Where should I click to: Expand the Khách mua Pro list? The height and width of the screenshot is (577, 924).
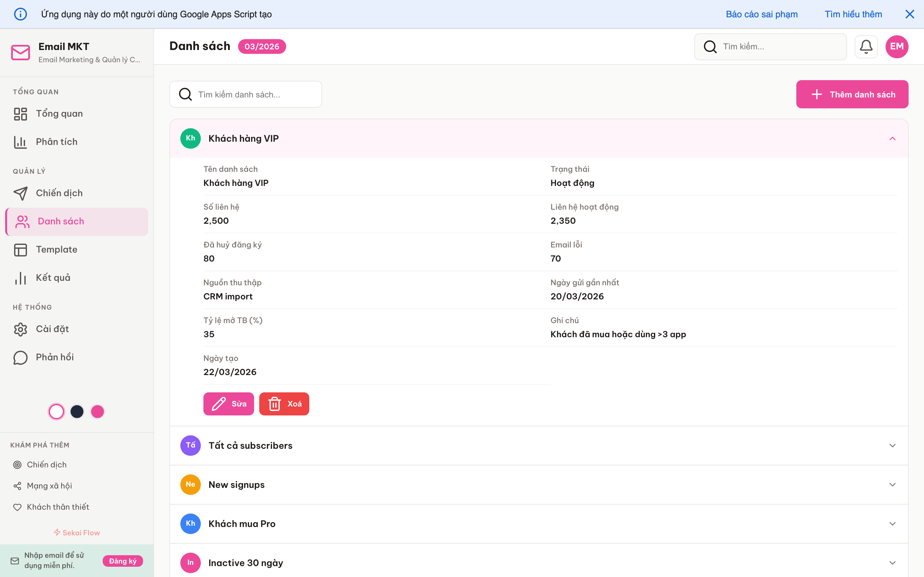point(892,523)
